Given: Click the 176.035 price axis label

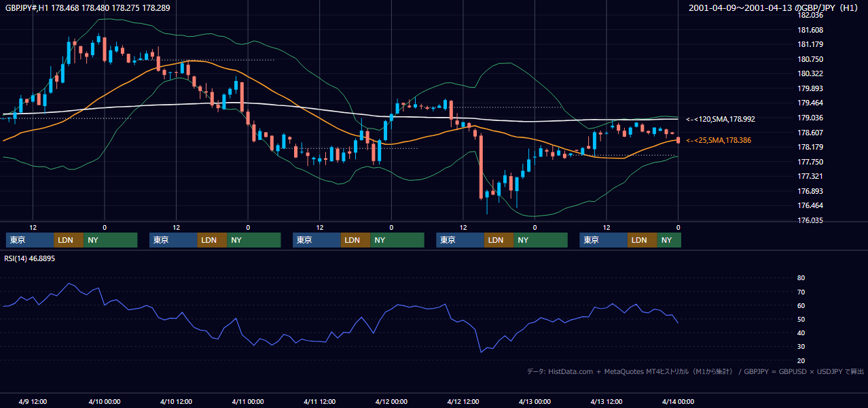Looking at the screenshot, I should pos(810,220).
